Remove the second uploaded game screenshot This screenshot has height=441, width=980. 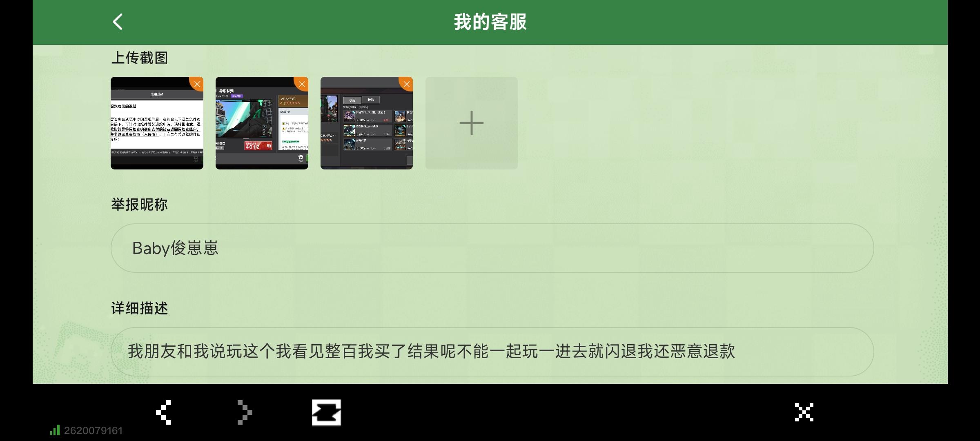[x=302, y=84]
